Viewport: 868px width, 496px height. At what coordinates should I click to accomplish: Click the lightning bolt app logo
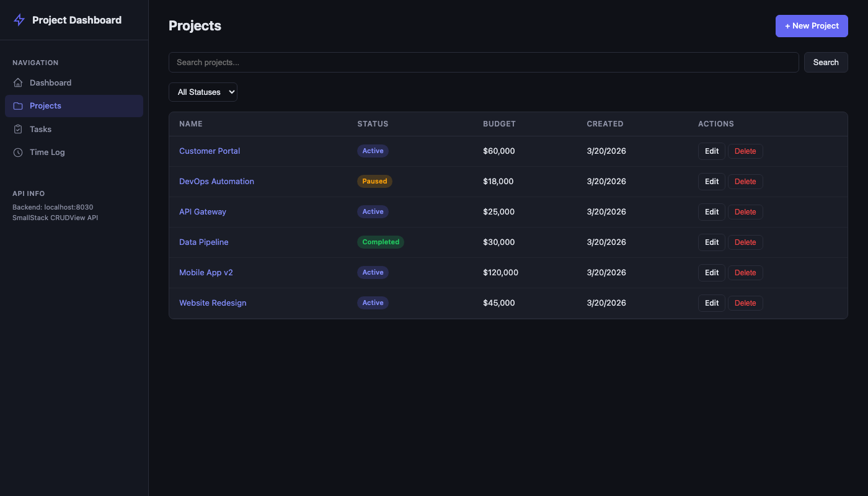point(19,20)
